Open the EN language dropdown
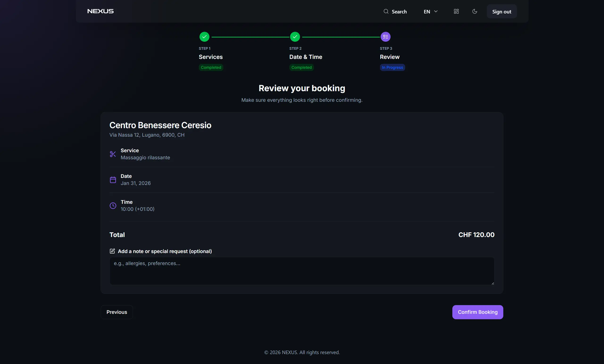This screenshot has width=604, height=364. [427, 11]
